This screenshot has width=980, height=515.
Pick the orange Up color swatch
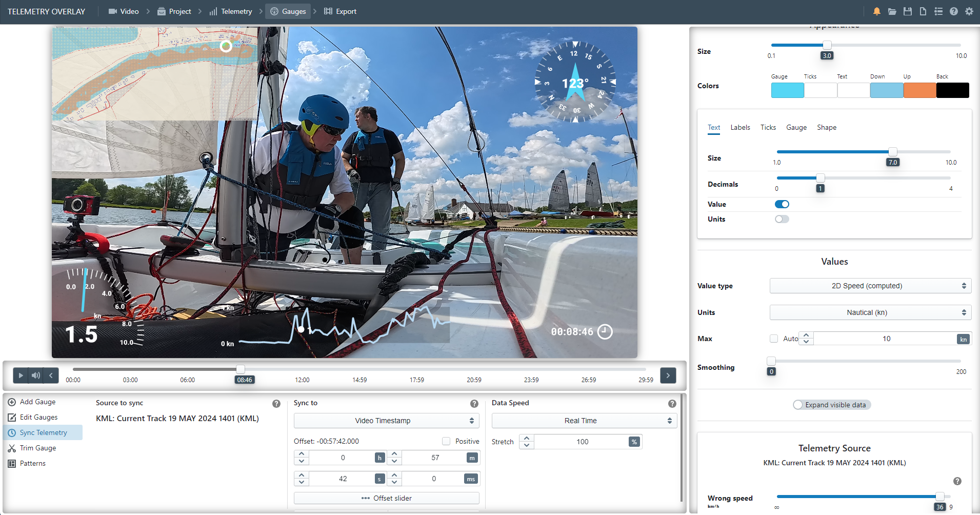[919, 90]
